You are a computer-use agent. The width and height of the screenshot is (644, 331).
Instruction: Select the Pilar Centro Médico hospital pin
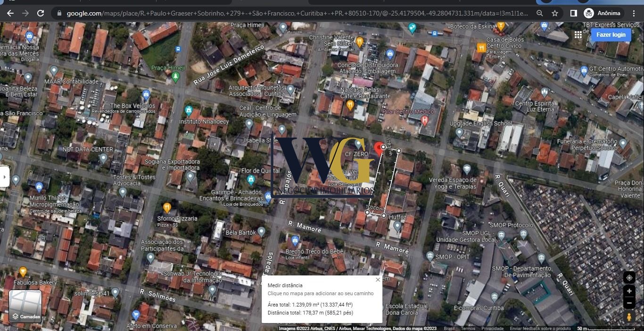pyautogui.click(x=425, y=120)
